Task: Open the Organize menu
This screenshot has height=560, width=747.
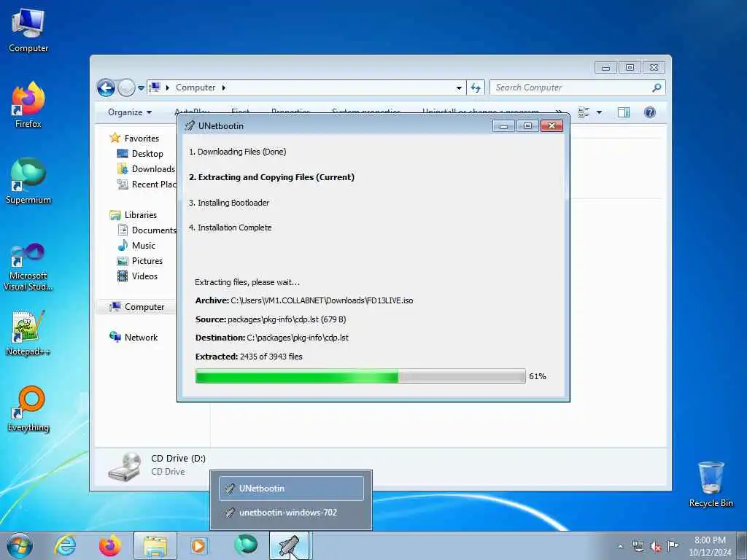Action: coord(130,112)
